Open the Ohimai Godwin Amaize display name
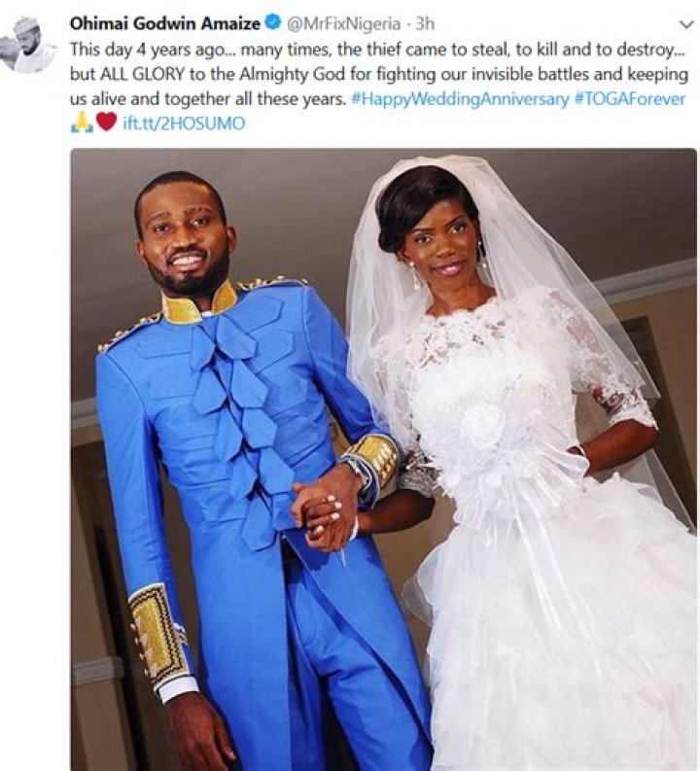The image size is (700, 771). [x=164, y=23]
